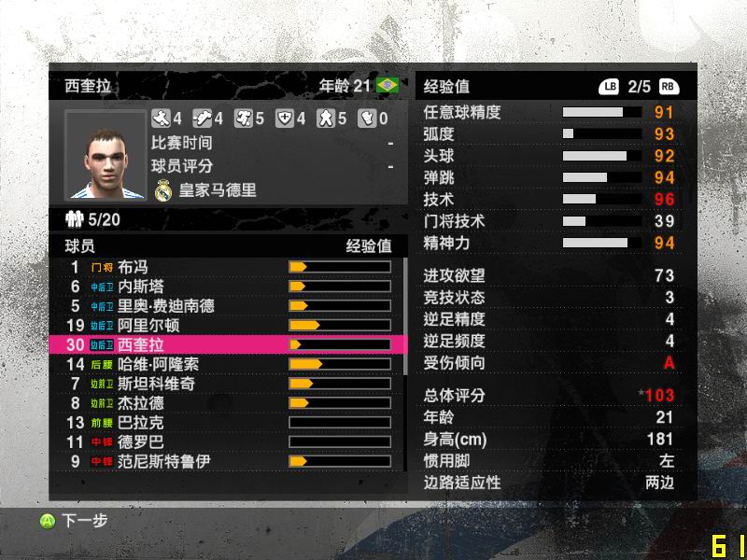Click the player face portrait thumbnail

106,155
